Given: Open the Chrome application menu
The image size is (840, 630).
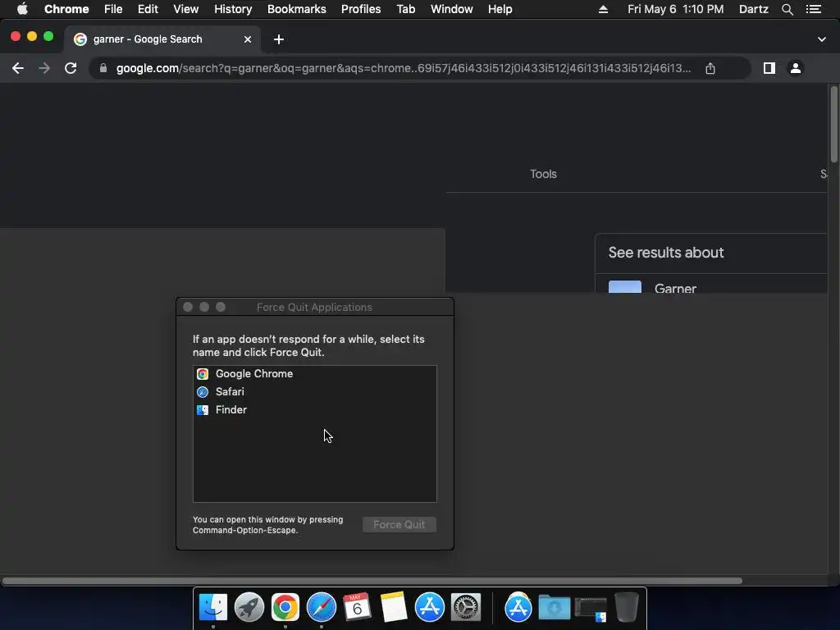Looking at the screenshot, I should 66,9.
